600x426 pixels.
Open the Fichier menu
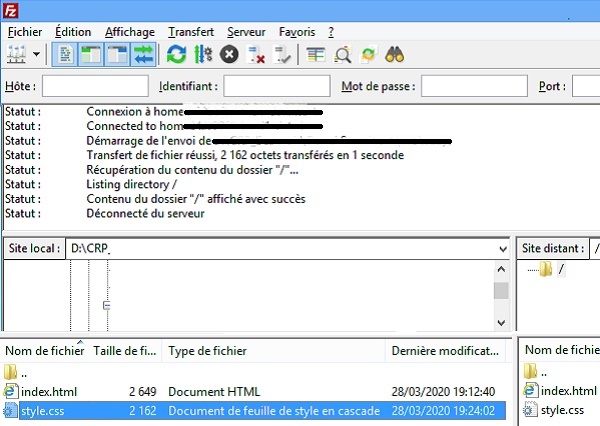[24, 32]
